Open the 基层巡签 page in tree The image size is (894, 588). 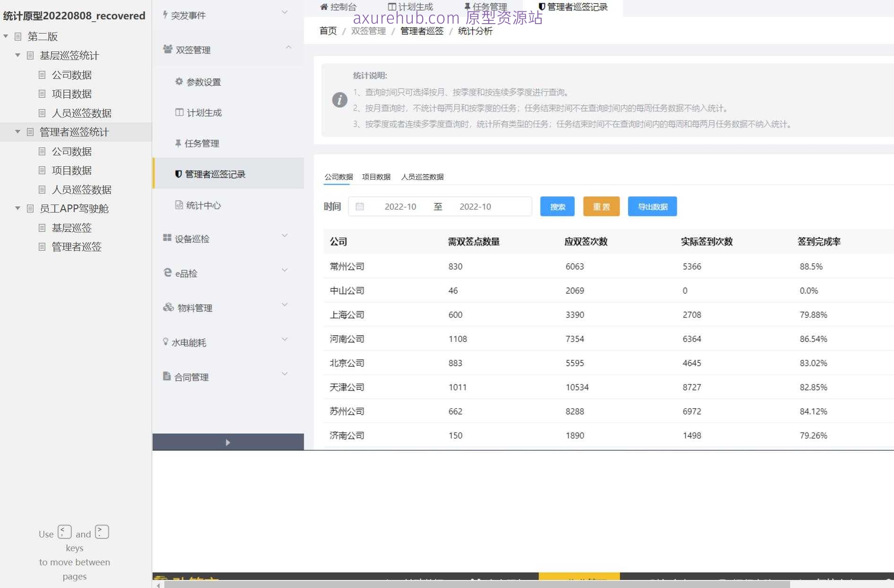(x=71, y=228)
